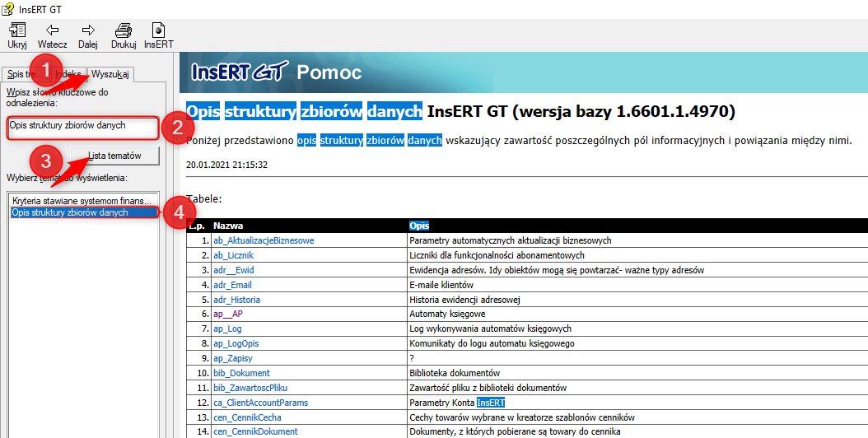Switch to the Wyszukaj tab
The image size is (868, 438).
point(110,74)
